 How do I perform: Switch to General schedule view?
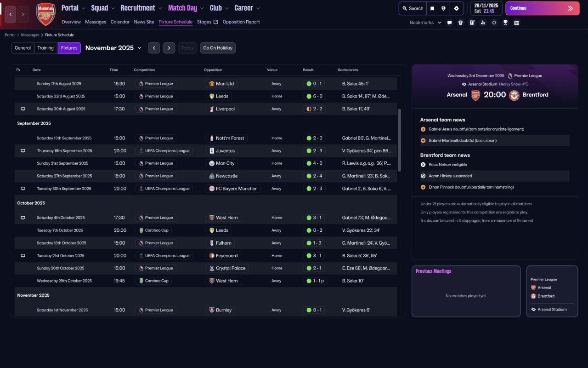tap(23, 48)
